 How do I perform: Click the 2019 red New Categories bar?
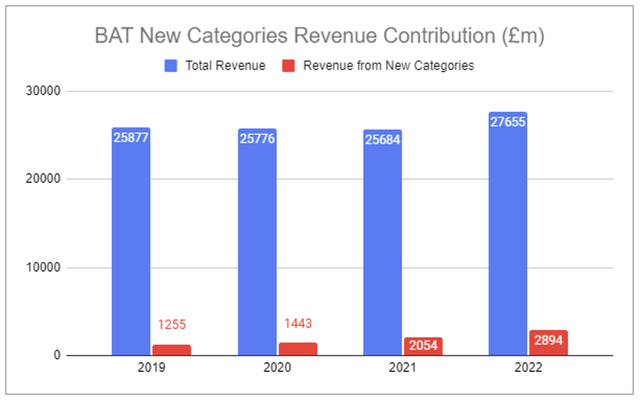(x=172, y=350)
